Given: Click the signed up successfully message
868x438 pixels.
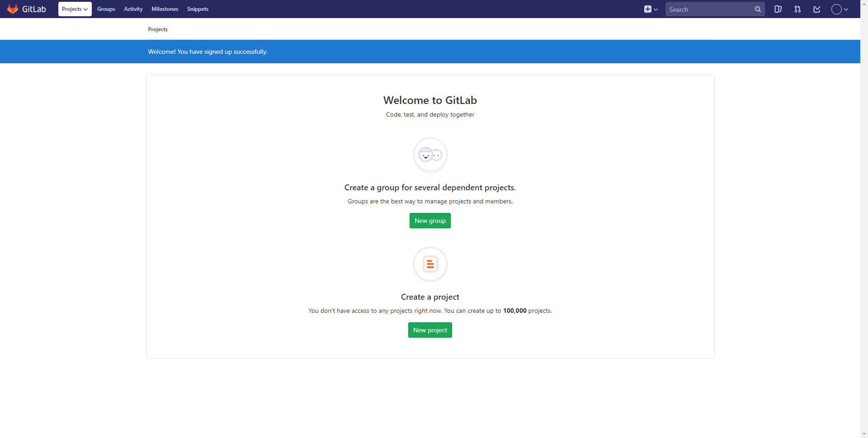Looking at the screenshot, I should [208, 52].
